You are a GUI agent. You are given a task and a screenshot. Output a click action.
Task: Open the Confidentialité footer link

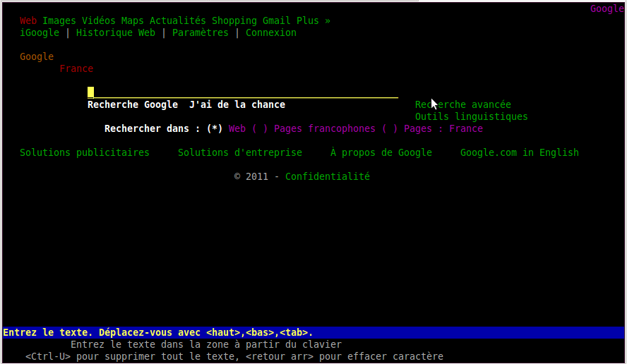coord(327,176)
